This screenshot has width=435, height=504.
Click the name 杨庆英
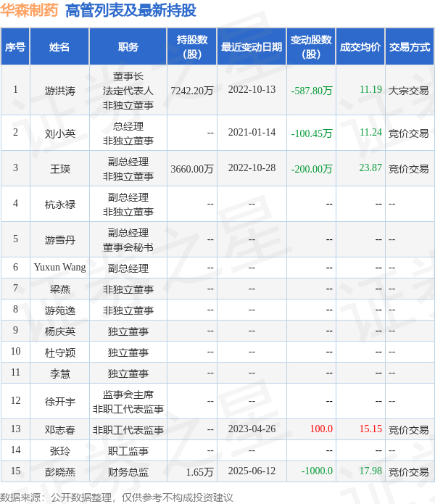click(60, 331)
